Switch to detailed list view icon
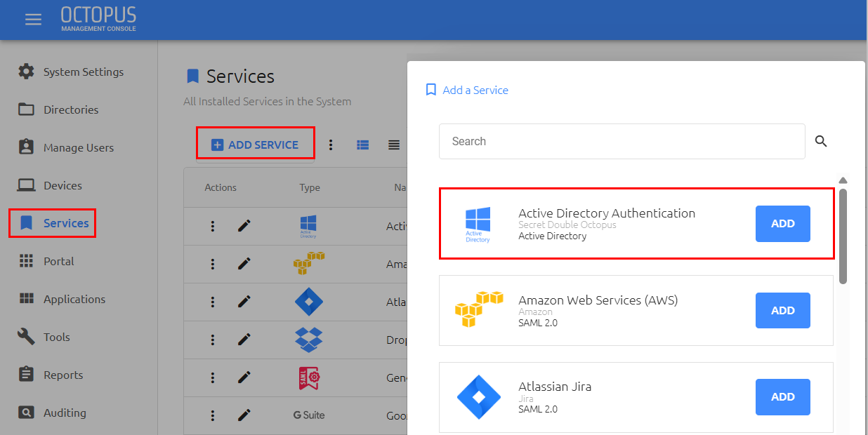Image resolution: width=868 pixels, height=435 pixels. 363,145
